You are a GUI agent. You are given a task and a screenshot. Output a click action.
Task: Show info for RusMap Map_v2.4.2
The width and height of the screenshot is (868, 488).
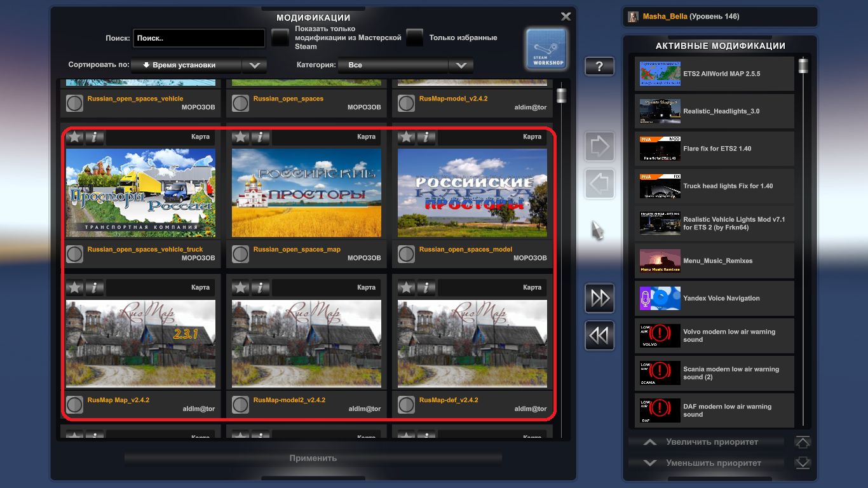[94, 288]
